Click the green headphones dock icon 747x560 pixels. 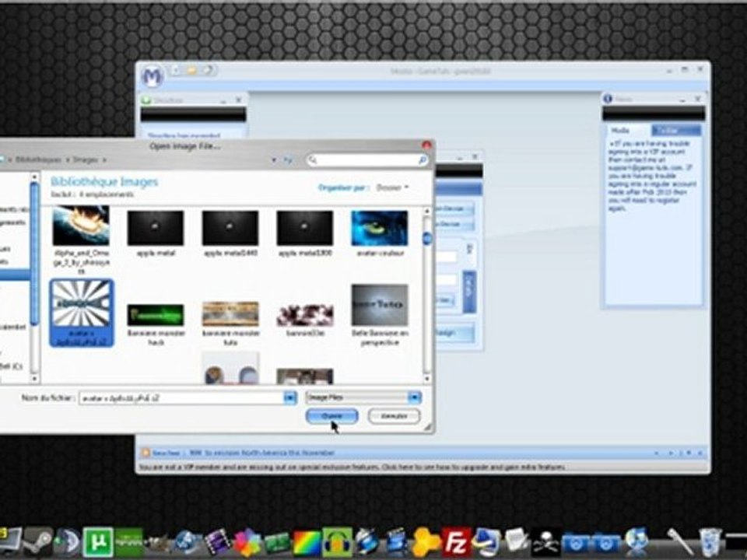(x=337, y=542)
